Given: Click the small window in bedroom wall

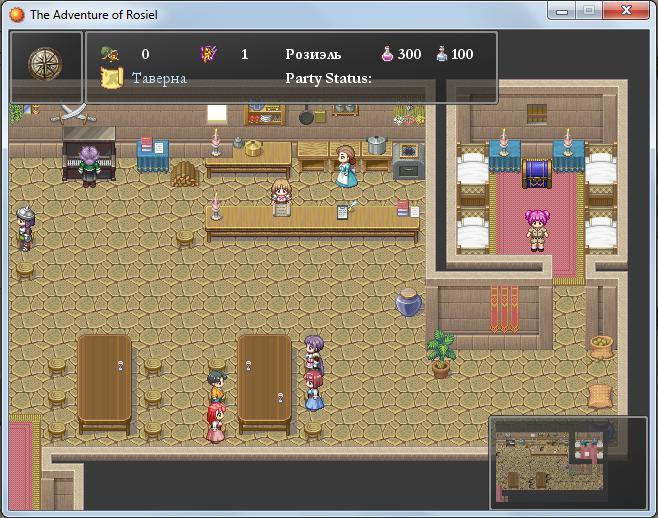Looking at the screenshot, I should point(537,114).
